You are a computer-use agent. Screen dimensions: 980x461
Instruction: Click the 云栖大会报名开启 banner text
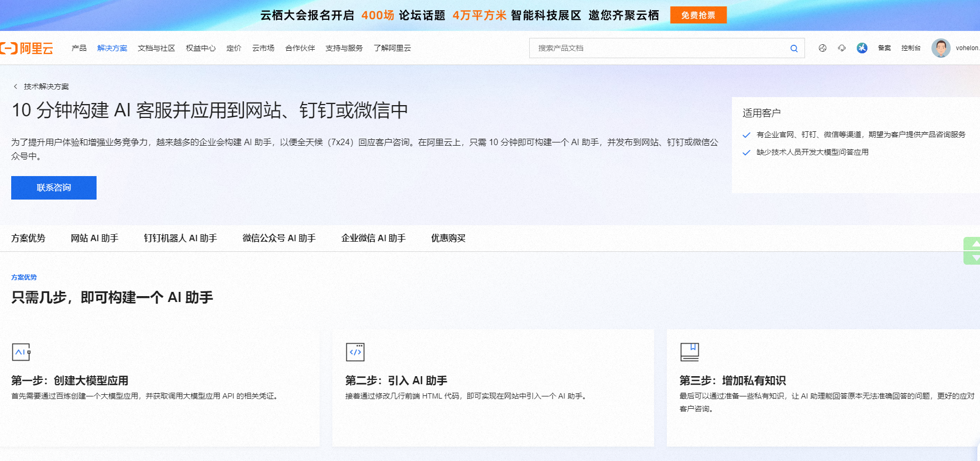(307, 15)
